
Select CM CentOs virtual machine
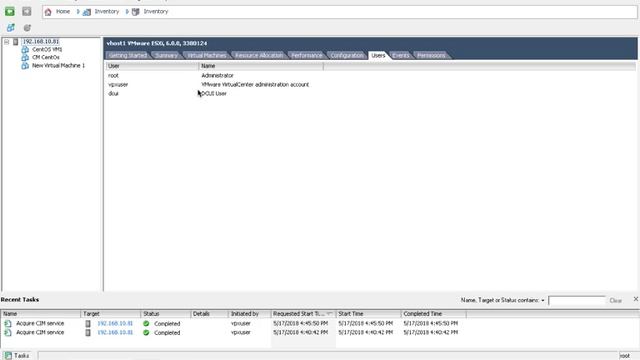click(x=46, y=57)
